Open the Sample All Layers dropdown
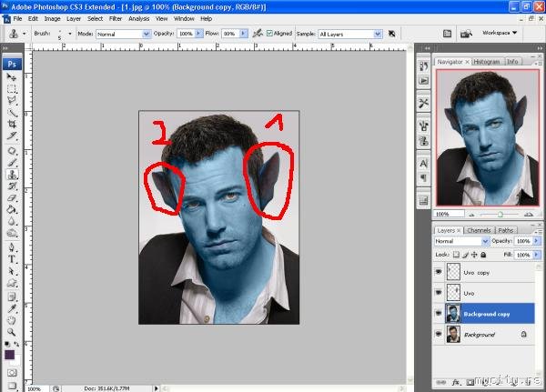Image resolution: width=546 pixels, height=392 pixels. tap(350, 34)
